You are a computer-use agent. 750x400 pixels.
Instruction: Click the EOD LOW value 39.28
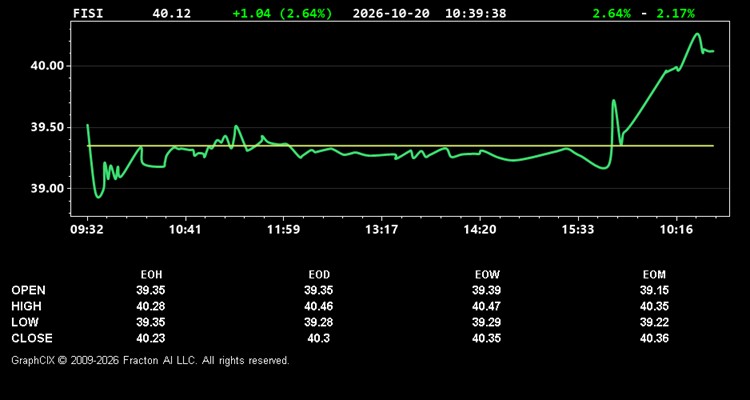click(x=319, y=322)
